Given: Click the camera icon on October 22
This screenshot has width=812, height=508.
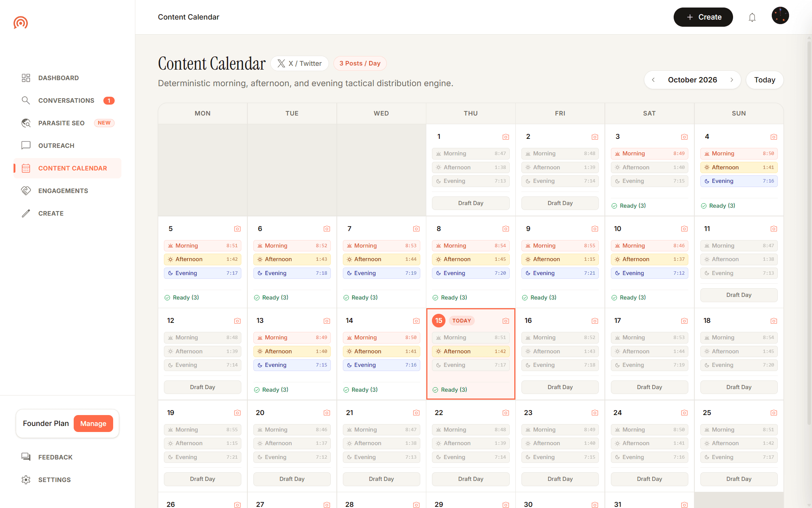Looking at the screenshot, I should point(506,413).
